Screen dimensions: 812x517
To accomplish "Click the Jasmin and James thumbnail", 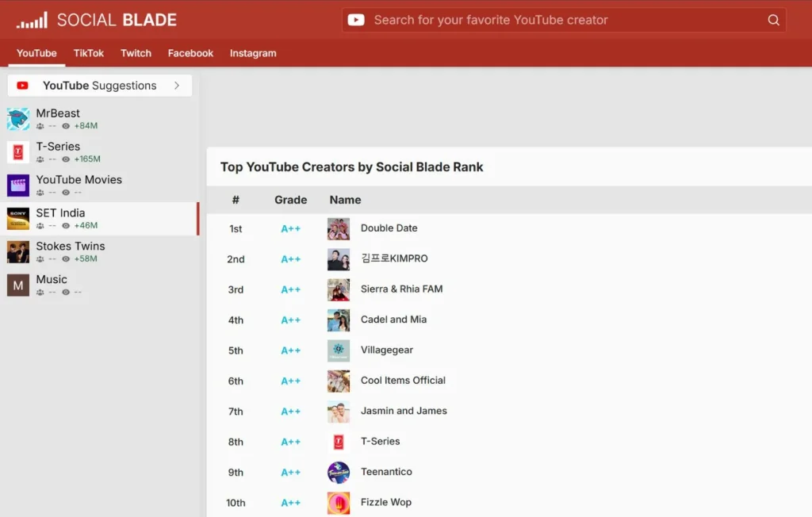I will pos(339,412).
